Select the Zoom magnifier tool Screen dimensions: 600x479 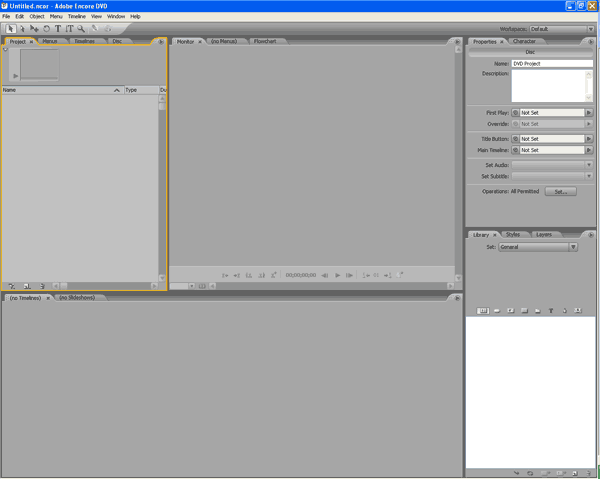[81, 29]
